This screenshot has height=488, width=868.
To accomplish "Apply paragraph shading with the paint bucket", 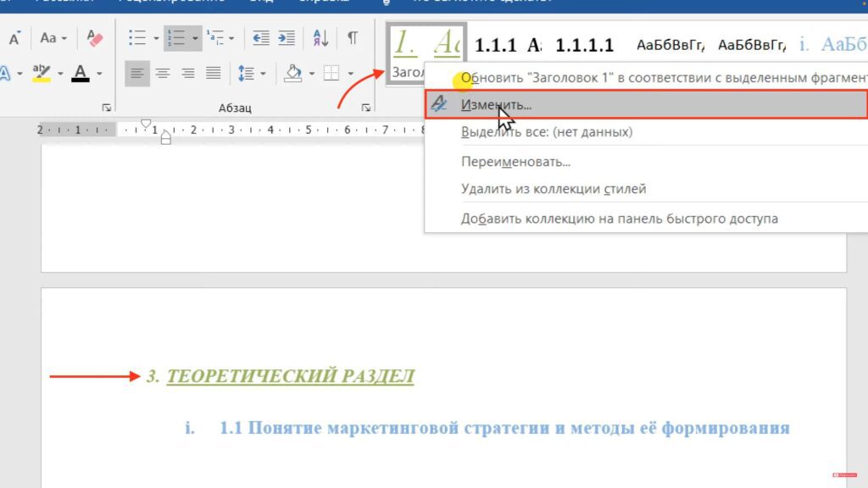I will (292, 74).
